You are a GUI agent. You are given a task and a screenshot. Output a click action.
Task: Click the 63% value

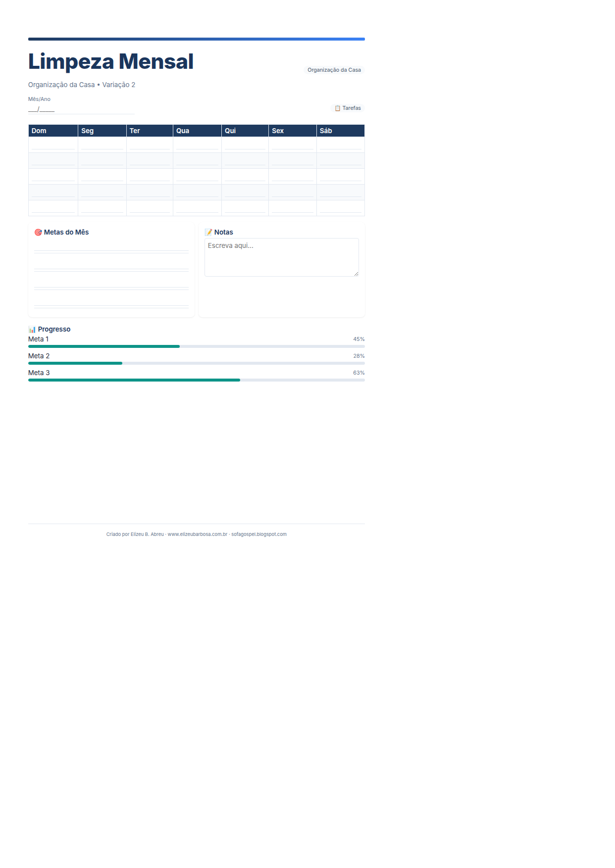pyautogui.click(x=359, y=373)
